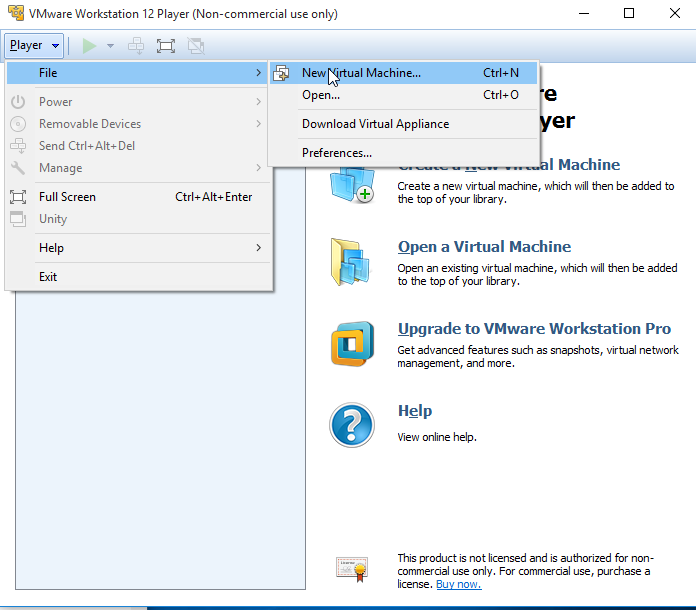Select Removable Devices menu item

point(137,124)
